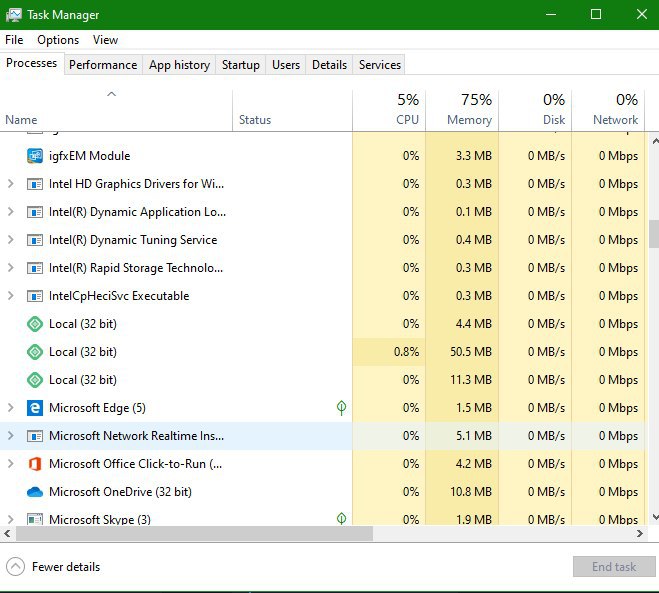Viewport: 659px width, 593px height.
Task: Click the green leaf suspended icon for Microsoft Edge
Action: coord(342,408)
